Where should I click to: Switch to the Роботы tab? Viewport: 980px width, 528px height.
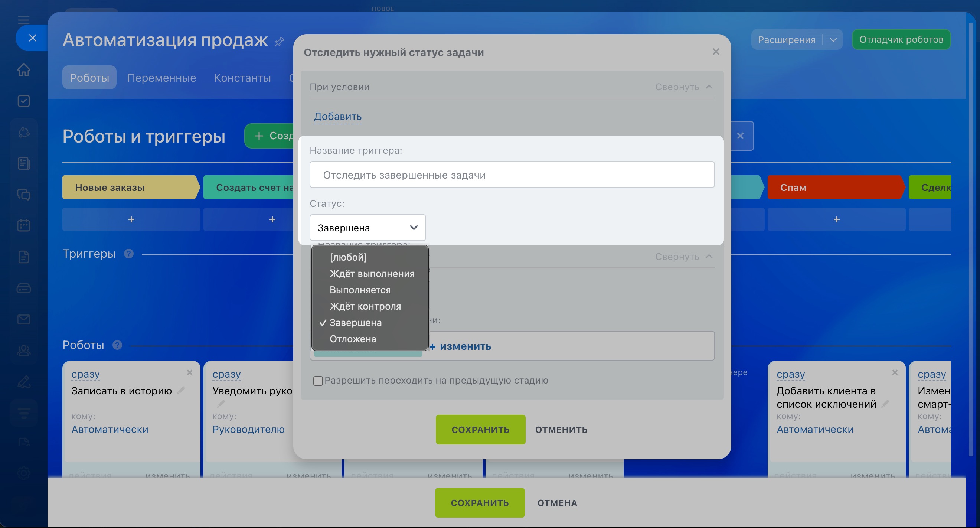[x=89, y=78]
